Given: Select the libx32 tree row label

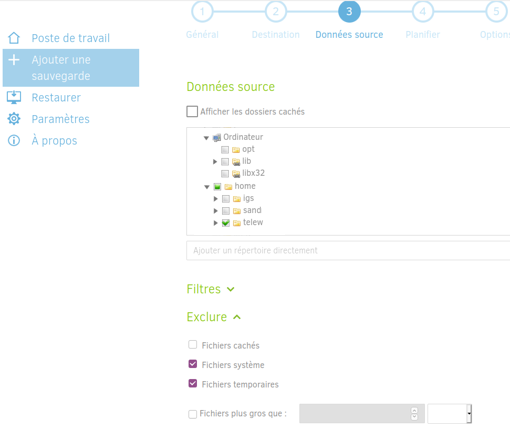Looking at the screenshot, I should [x=253, y=173].
